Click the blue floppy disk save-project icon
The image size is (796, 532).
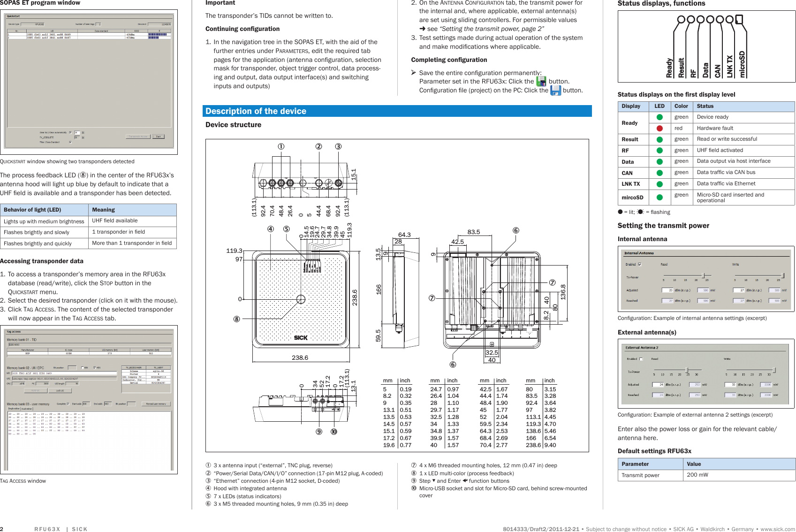(555, 90)
